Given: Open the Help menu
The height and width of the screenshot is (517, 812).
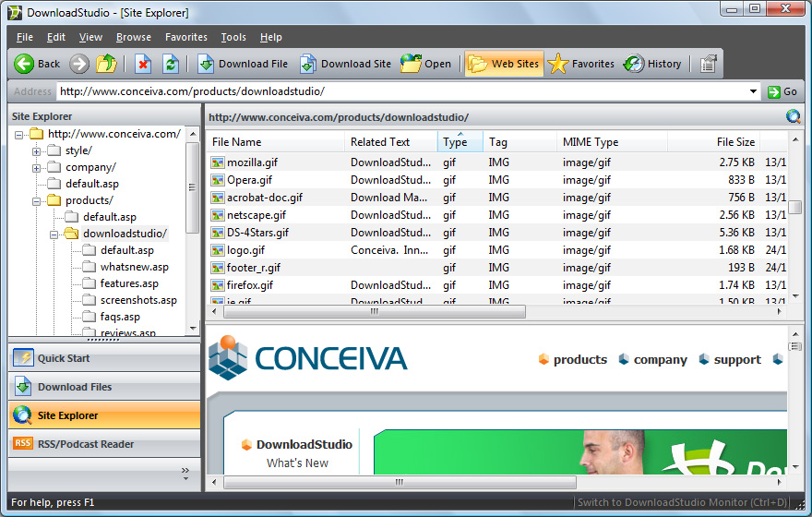Looking at the screenshot, I should (x=271, y=37).
